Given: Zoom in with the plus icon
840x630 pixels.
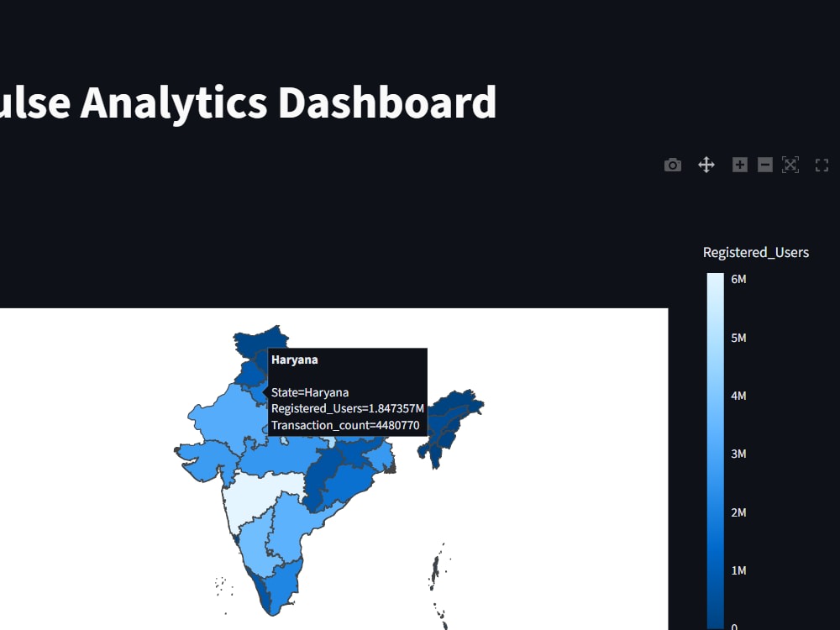Looking at the screenshot, I should [x=740, y=165].
